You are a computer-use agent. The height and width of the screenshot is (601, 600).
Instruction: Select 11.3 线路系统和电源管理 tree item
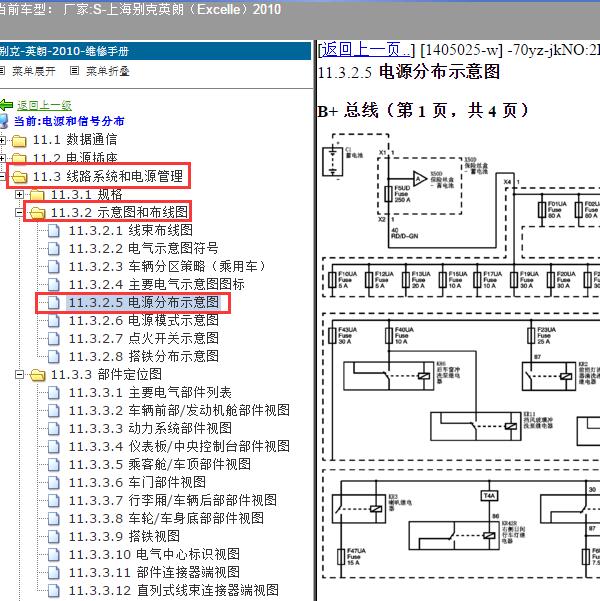(108, 176)
